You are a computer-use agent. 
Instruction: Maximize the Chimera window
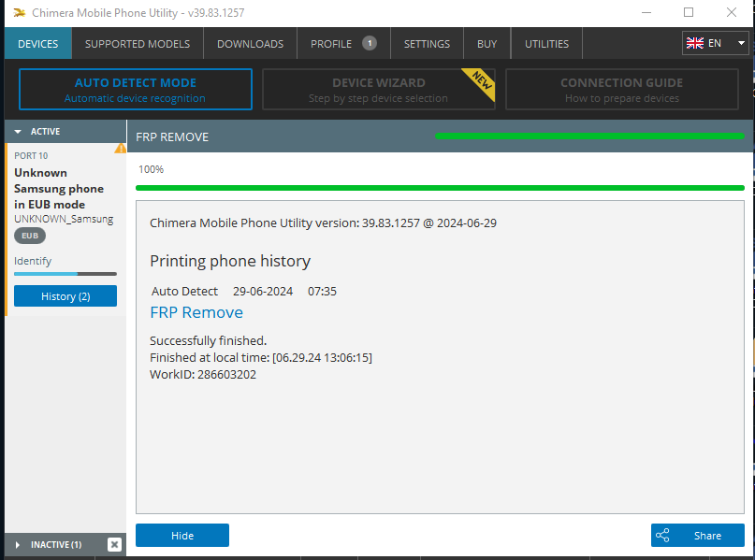click(689, 12)
